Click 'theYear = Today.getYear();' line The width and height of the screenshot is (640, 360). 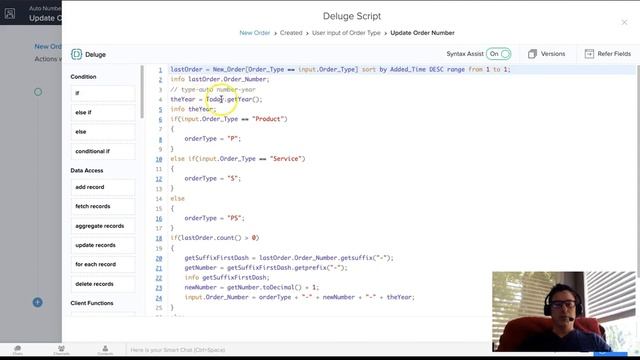(216, 99)
